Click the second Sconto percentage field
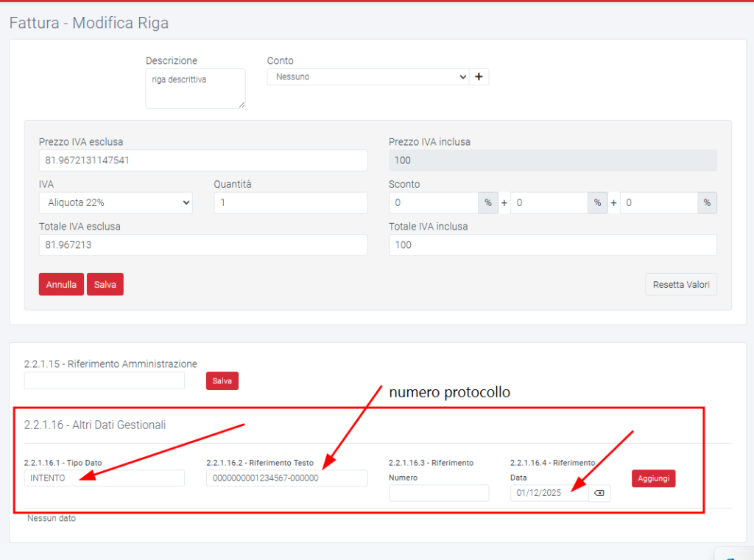Viewport: 754px width, 560px height. coord(548,202)
